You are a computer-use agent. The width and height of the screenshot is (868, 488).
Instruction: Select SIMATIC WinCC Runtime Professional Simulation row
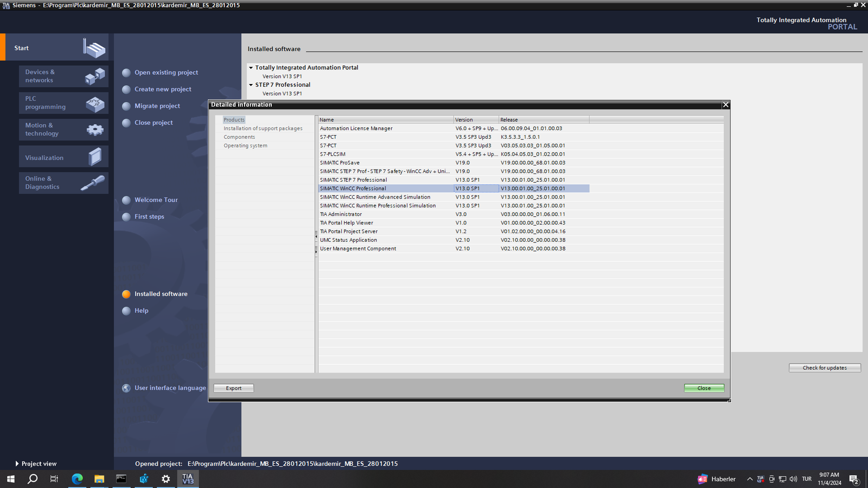(x=454, y=206)
